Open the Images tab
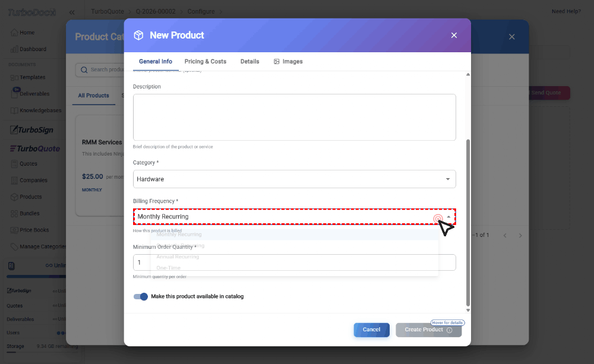The height and width of the screenshot is (364, 594). (x=288, y=61)
